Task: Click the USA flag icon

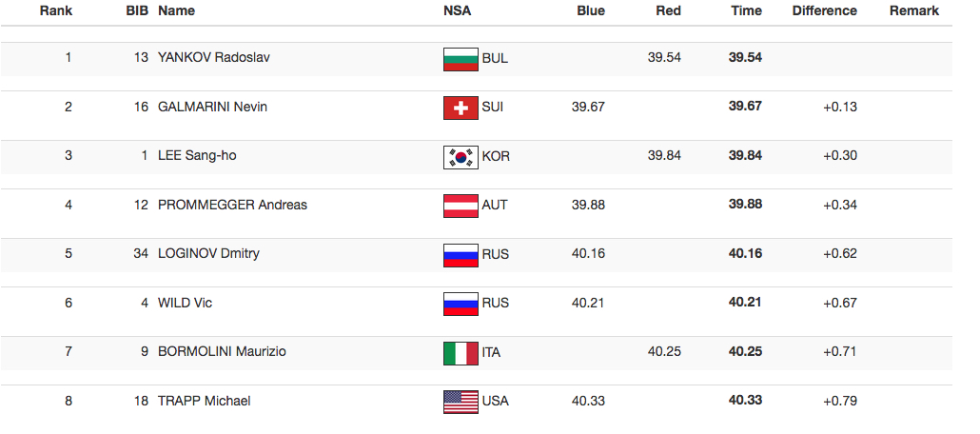Action: click(x=461, y=402)
